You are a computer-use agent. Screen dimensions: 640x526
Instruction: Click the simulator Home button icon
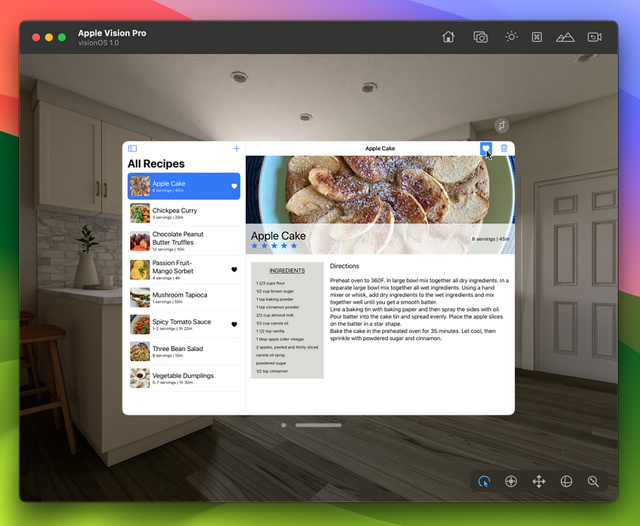(x=448, y=37)
